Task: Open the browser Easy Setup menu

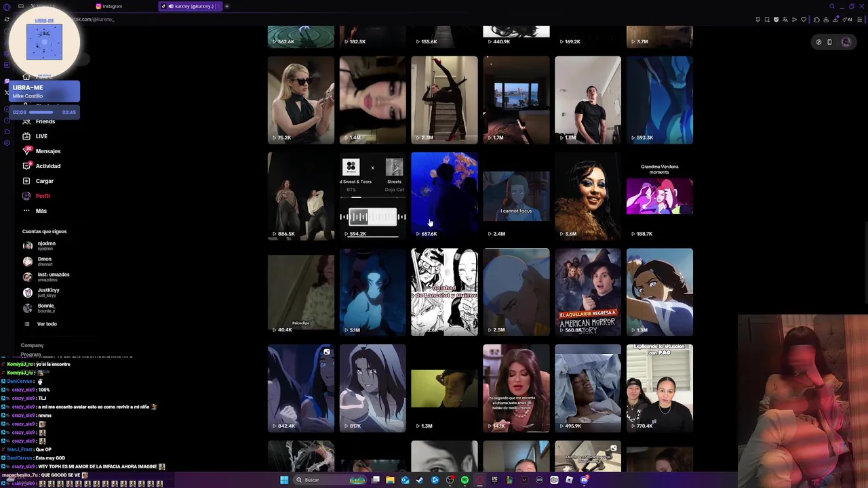Action: point(860,20)
